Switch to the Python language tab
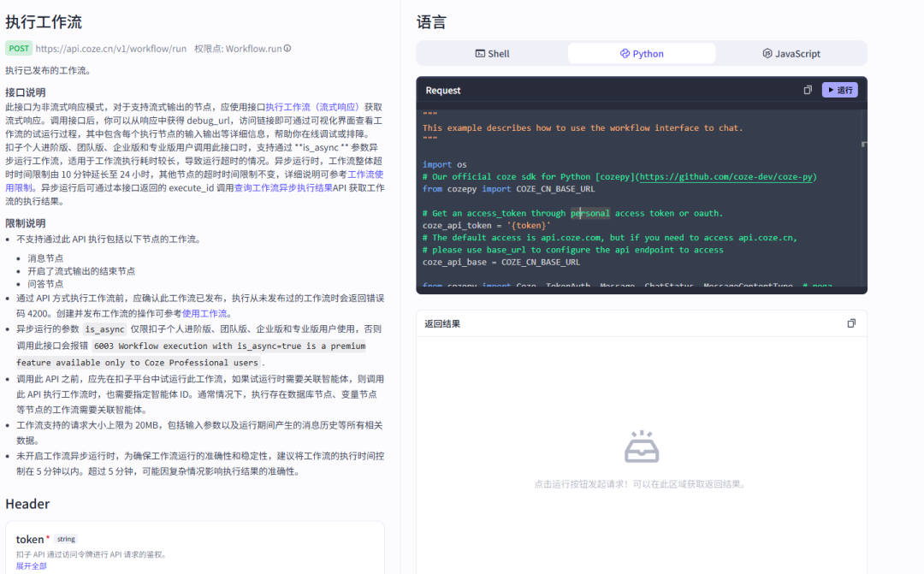This screenshot has height=574, width=924. pyautogui.click(x=641, y=54)
